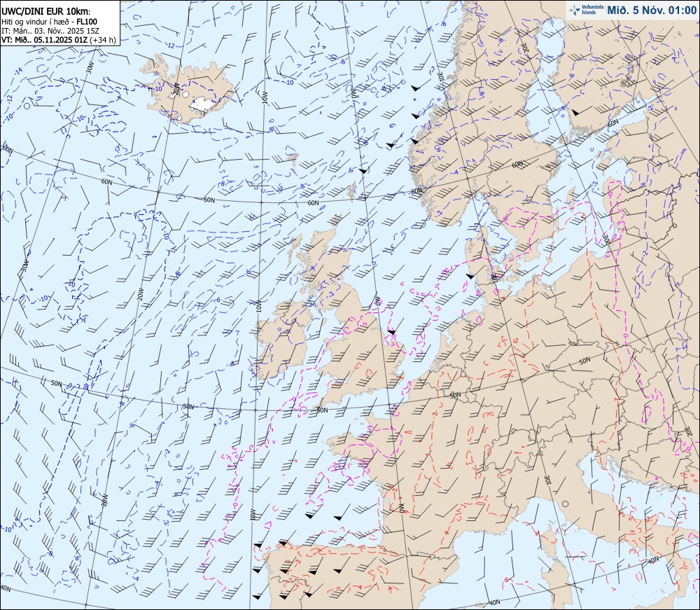The image size is (700, 610).
Task: Click the 'IT: Mán.. 03. Nóv.. 2025 15Z' initial time
Action: 50,31
